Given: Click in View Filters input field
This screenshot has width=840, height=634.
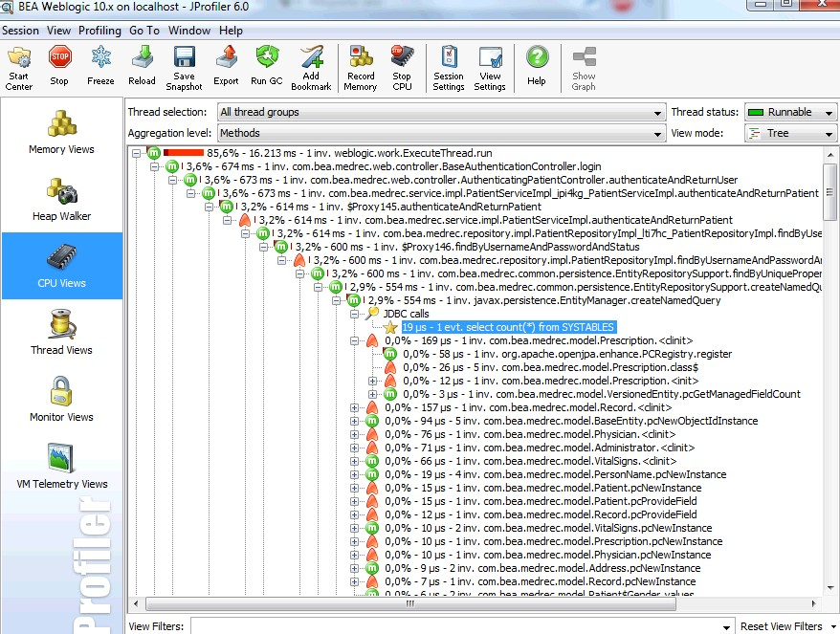Looking at the screenshot, I should pos(455,626).
